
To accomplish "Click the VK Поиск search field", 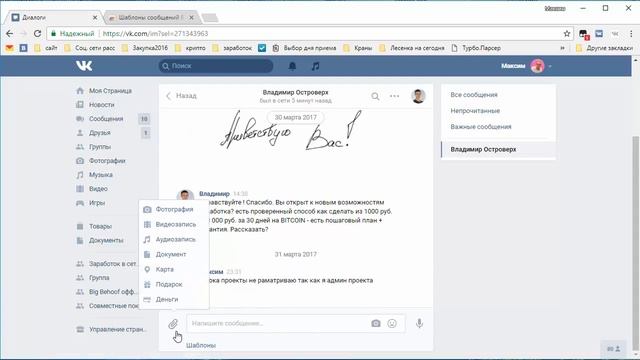I will [216, 66].
